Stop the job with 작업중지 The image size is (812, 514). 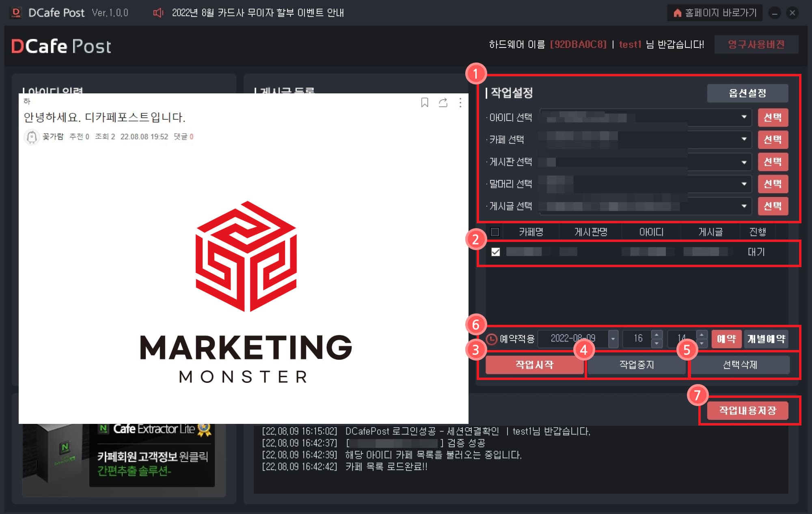(637, 365)
